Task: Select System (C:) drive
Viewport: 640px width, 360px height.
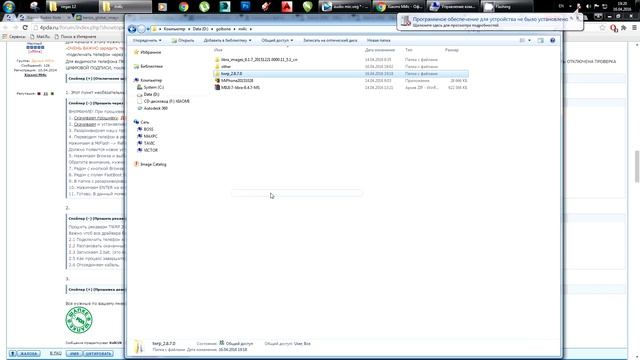Action: click(x=153, y=87)
